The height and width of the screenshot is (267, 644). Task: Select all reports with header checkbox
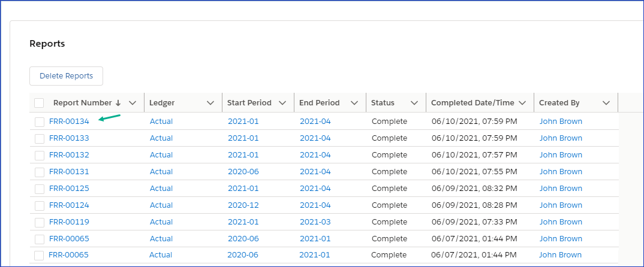tap(39, 103)
